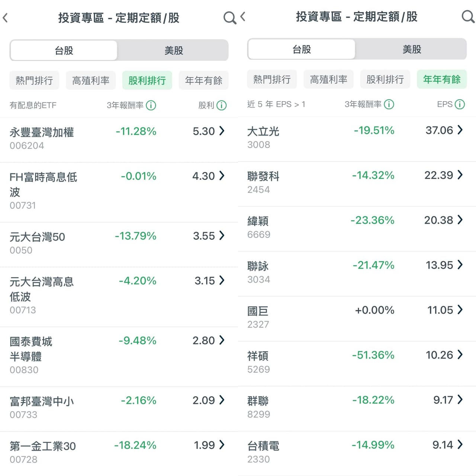The height and width of the screenshot is (476, 476).
Task: Tap the highlighted 年年有餘 filter on right screen
Action: (x=442, y=79)
